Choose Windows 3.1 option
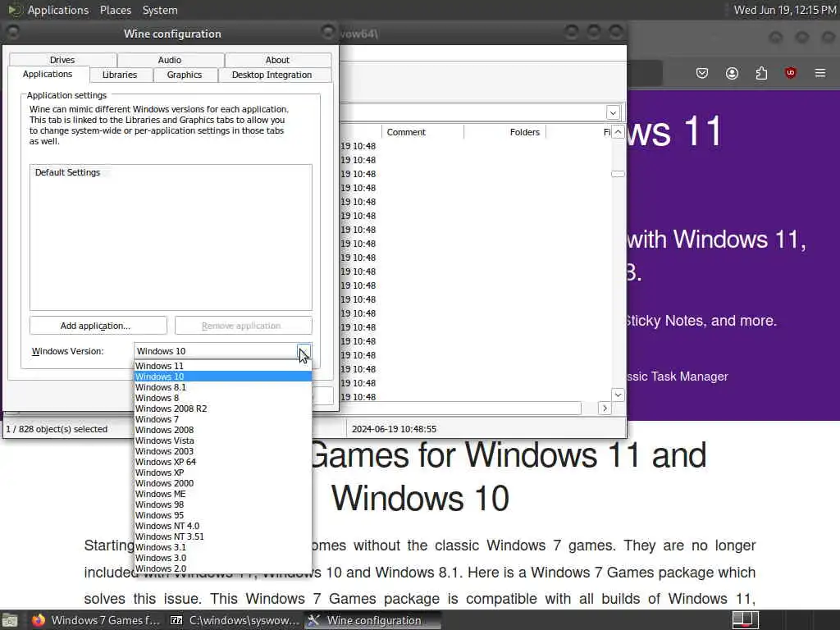 (222, 547)
